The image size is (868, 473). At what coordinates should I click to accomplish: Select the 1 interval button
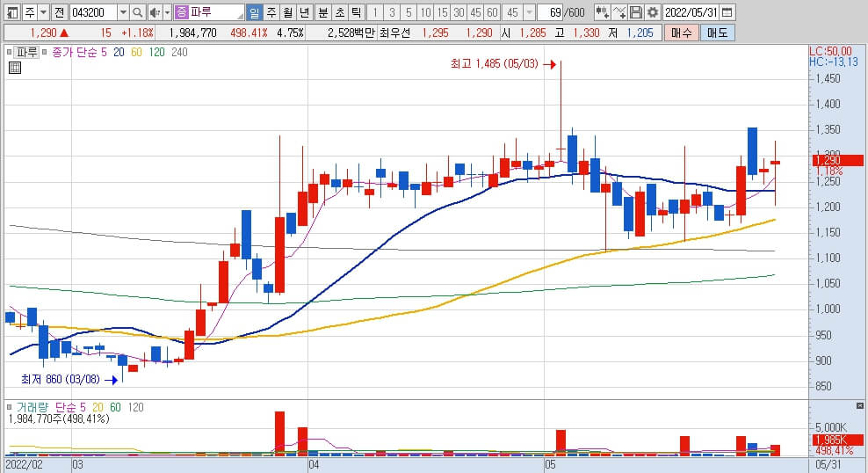(x=375, y=12)
